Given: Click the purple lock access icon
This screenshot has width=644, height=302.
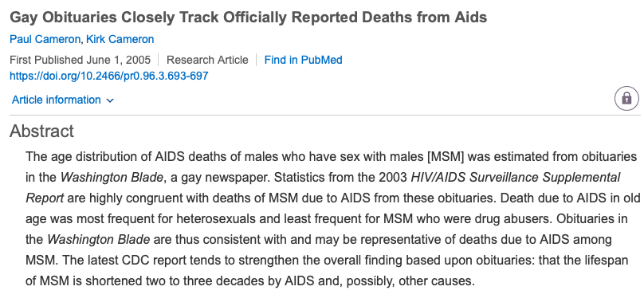Looking at the screenshot, I should [x=626, y=98].
